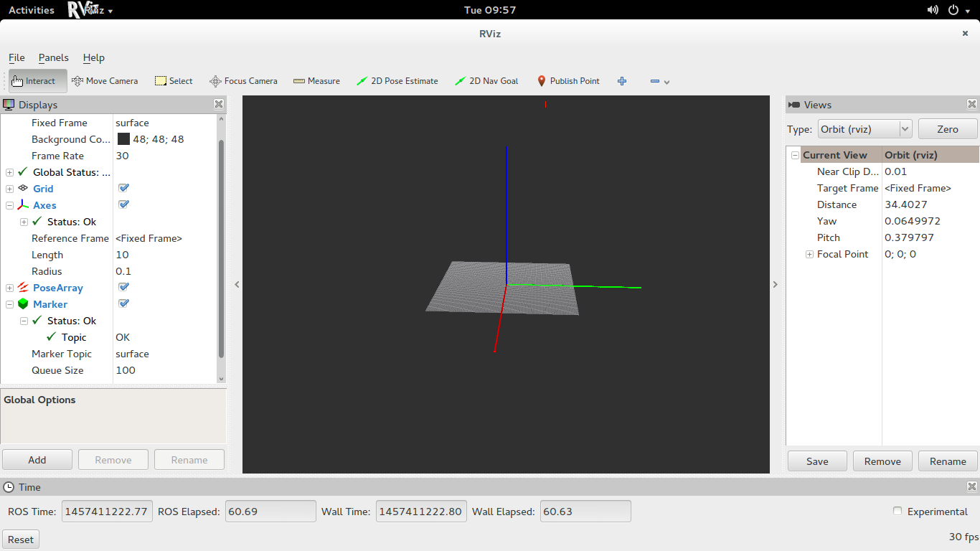Toggle the Marker display checkbox
Image resolution: width=980 pixels, height=551 pixels.
(123, 303)
